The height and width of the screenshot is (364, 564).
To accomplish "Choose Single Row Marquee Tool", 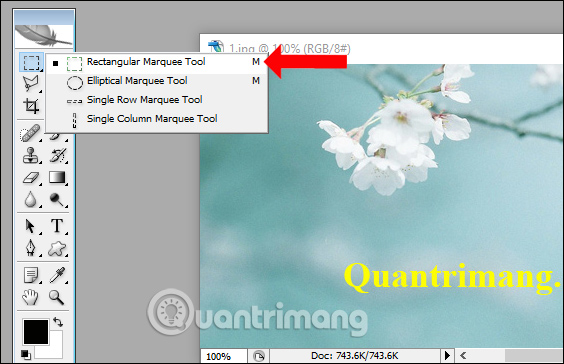I will tap(157, 100).
